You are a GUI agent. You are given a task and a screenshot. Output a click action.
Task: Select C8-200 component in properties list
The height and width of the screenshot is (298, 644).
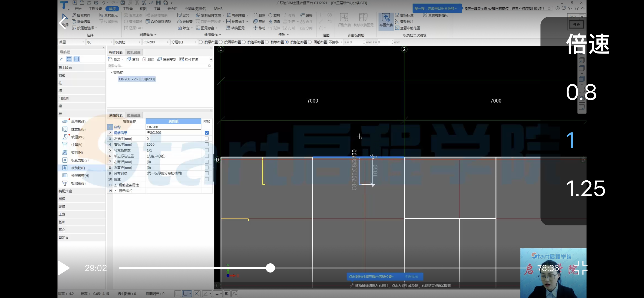click(137, 78)
